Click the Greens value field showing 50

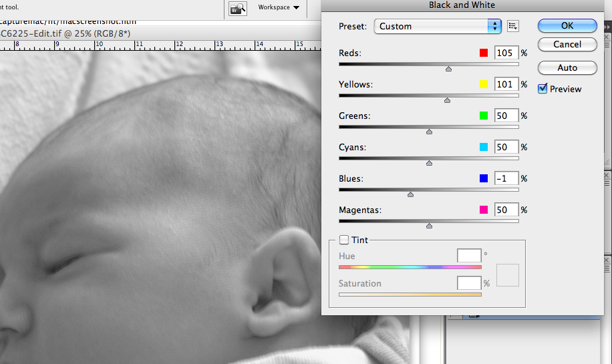[x=506, y=116]
